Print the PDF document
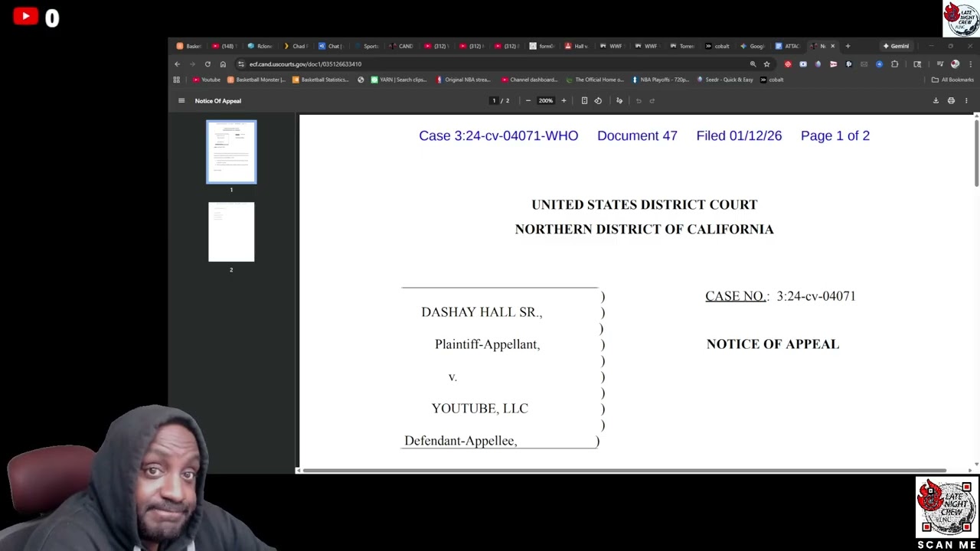Image resolution: width=980 pixels, height=551 pixels. [951, 101]
